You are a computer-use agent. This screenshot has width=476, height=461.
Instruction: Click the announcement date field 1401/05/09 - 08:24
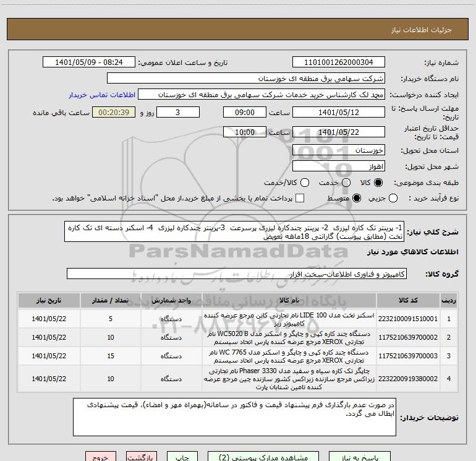point(89,62)
